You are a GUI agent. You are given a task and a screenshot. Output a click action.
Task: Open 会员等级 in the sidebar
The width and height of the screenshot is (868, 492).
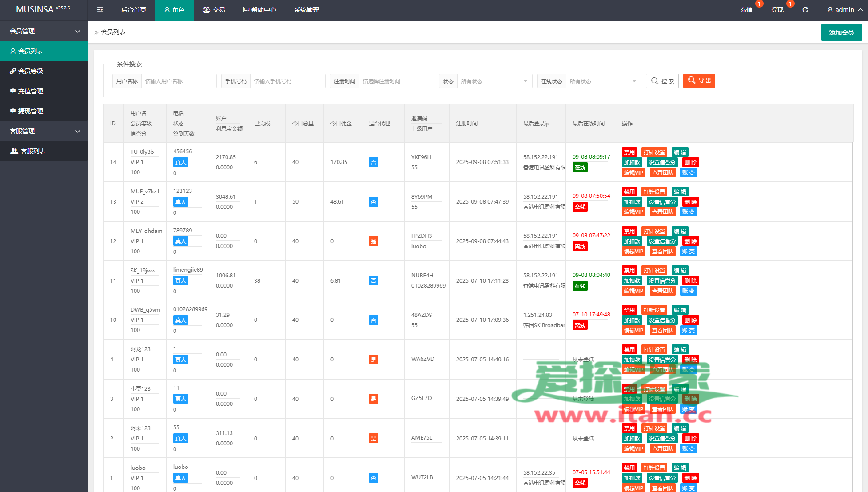coord(31,71)
